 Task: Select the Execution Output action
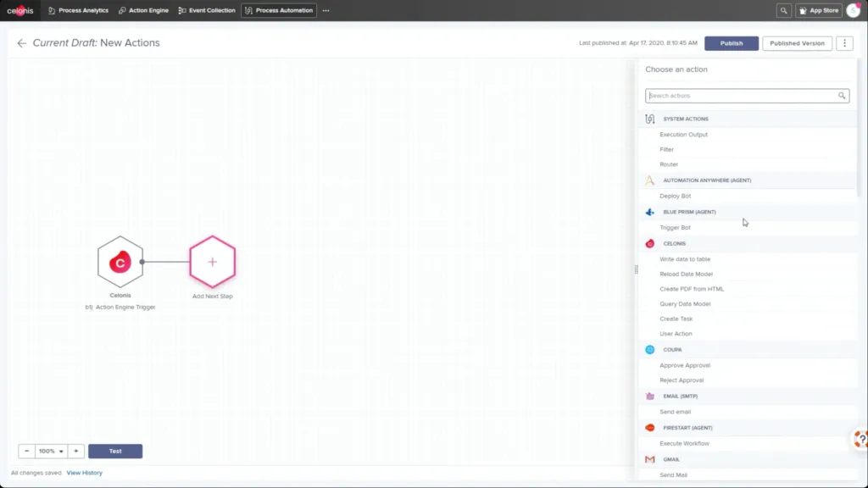pos(684,135)
